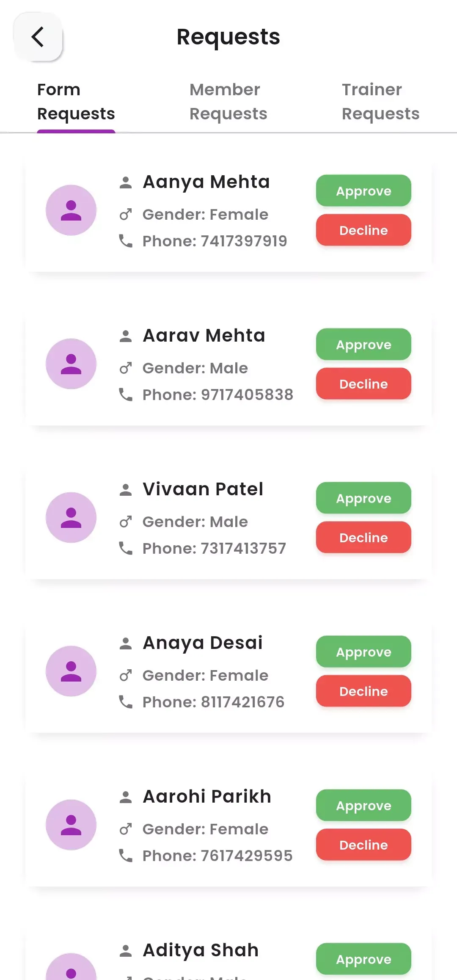Select the Form Requests tab
Image resolution: width=457 pixels, height=980 pixels.
76,102
